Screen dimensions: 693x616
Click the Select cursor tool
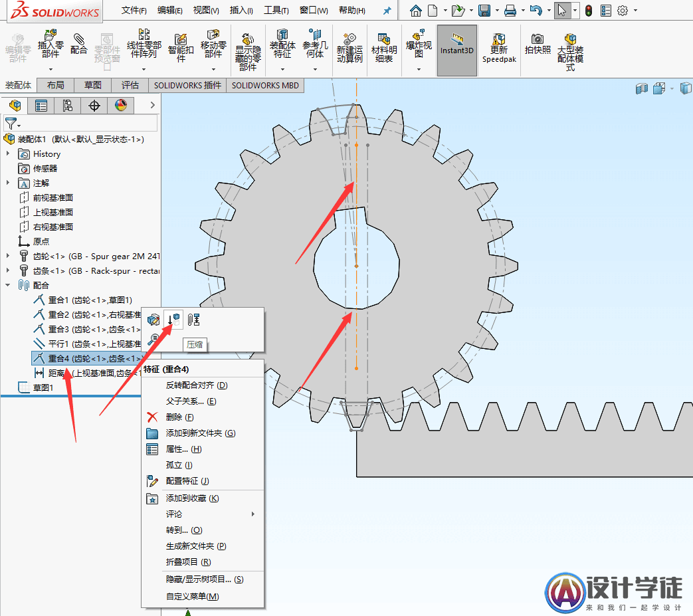click(561, 11)
